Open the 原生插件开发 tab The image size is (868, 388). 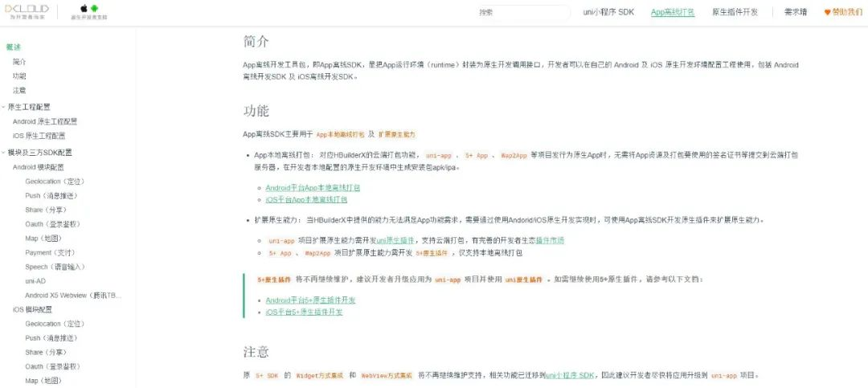(x=735, y=12)
